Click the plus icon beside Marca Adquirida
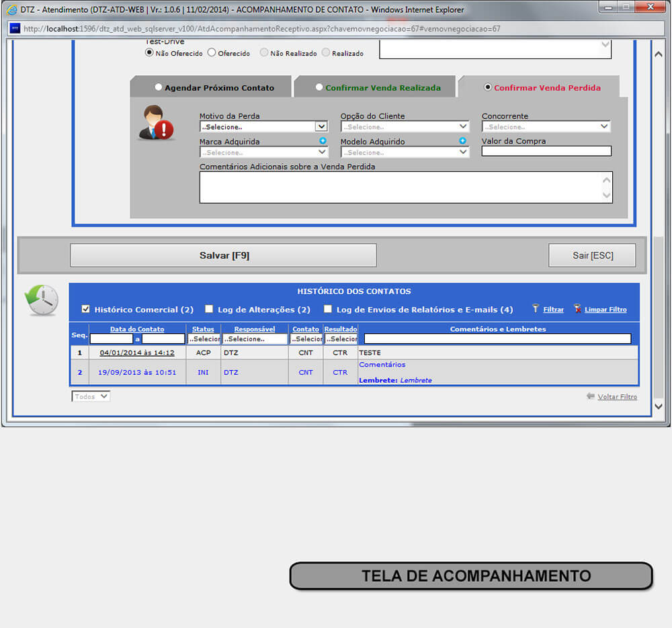The height and width of the screenshot is (628, 672). point(323,141)
